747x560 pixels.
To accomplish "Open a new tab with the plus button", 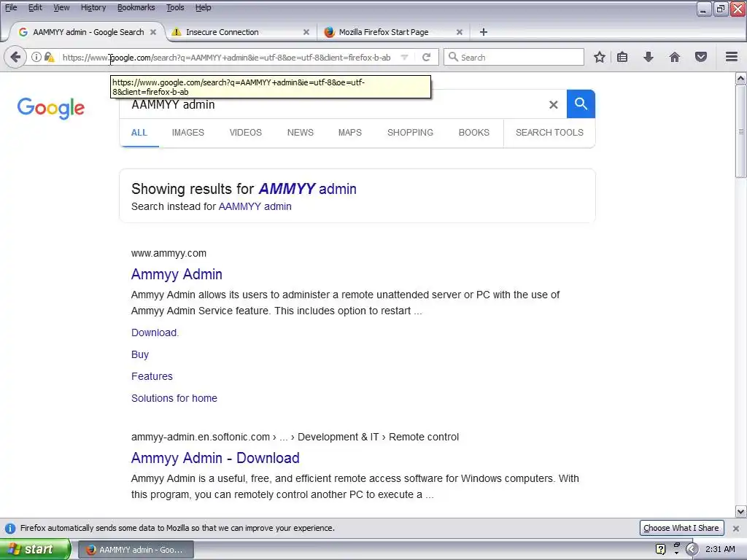I will point(484,32).
